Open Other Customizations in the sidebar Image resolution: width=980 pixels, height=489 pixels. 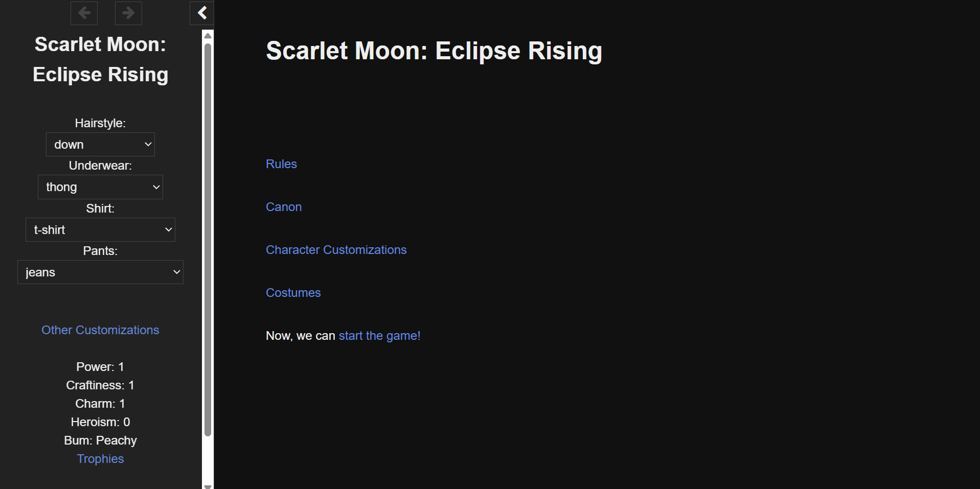100,330
